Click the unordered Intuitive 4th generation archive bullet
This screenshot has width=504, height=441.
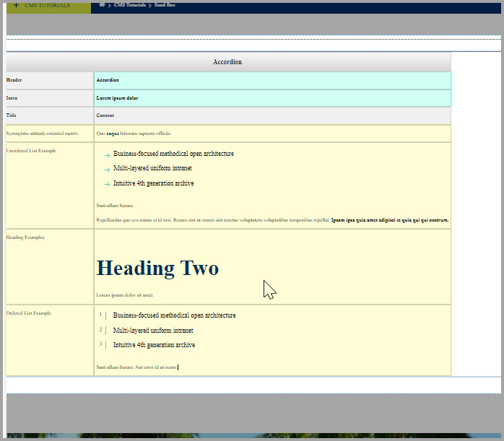(x=153, y=183)
